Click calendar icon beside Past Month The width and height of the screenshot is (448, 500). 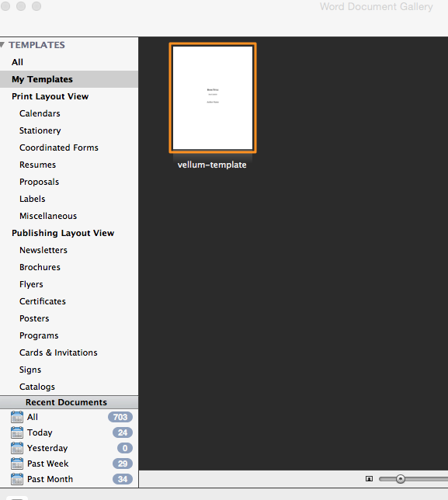[x=17, y=479]
